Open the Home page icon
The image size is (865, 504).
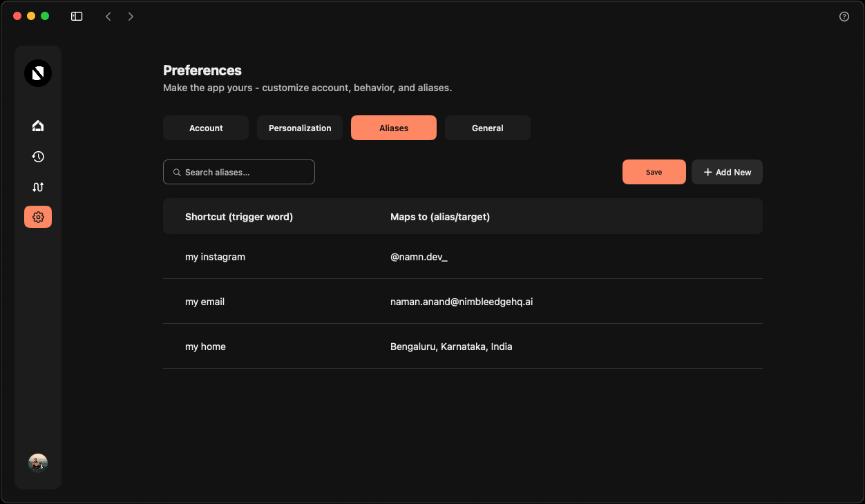tap(38, 126)
